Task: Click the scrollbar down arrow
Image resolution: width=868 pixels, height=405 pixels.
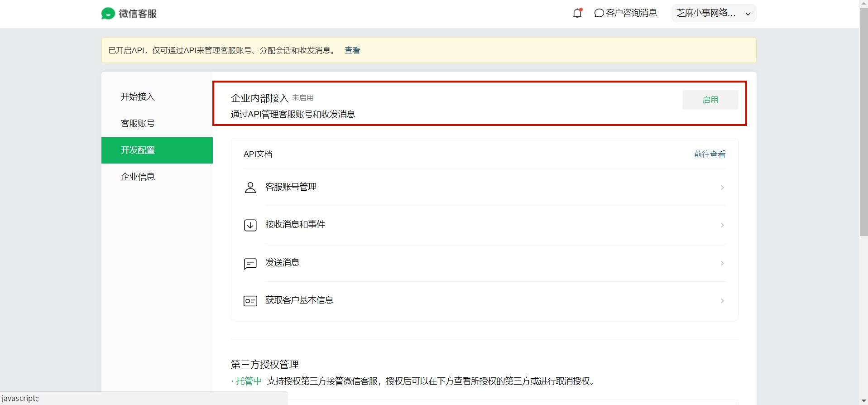Action: [863, 401]
